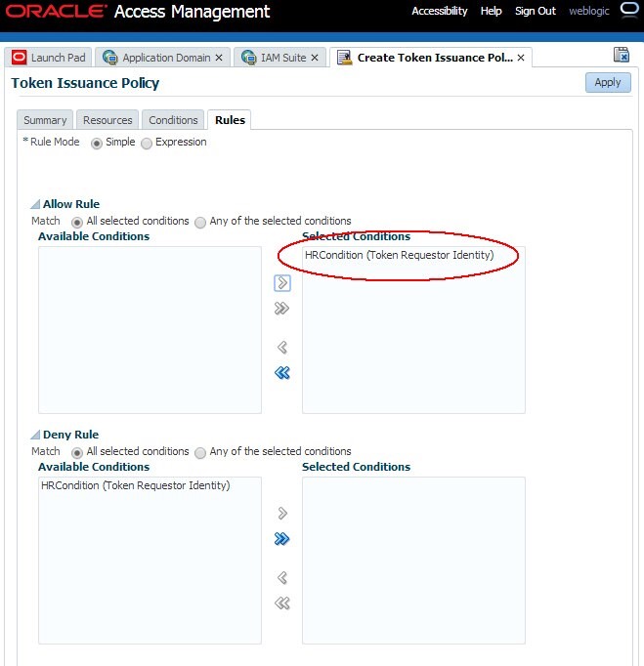The width and height of the screenshot is (644, 666).
Task: Remove all conditions in Allow Rule
Action: click(x=281, y=373)
